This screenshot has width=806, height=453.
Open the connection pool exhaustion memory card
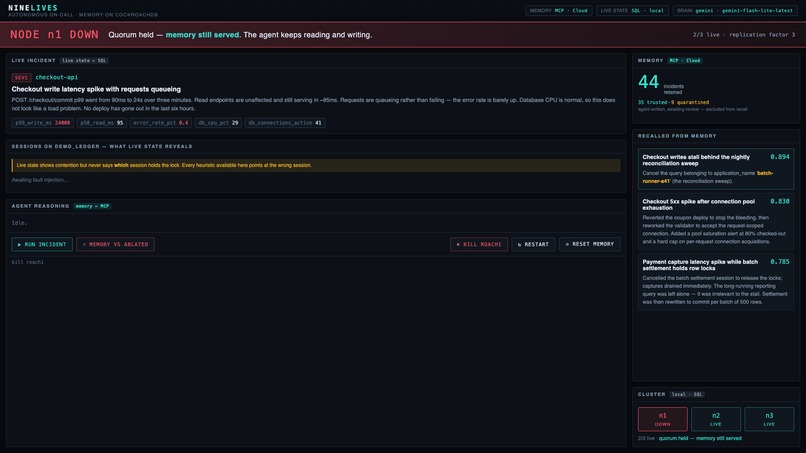pyautogui.click(x=716, y=221)
